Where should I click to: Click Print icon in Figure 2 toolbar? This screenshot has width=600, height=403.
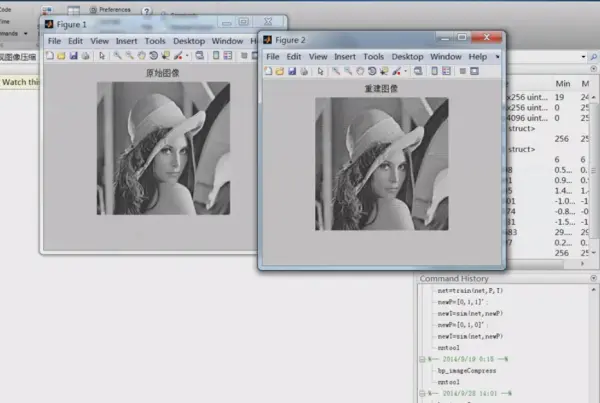(x=304, y=71)
